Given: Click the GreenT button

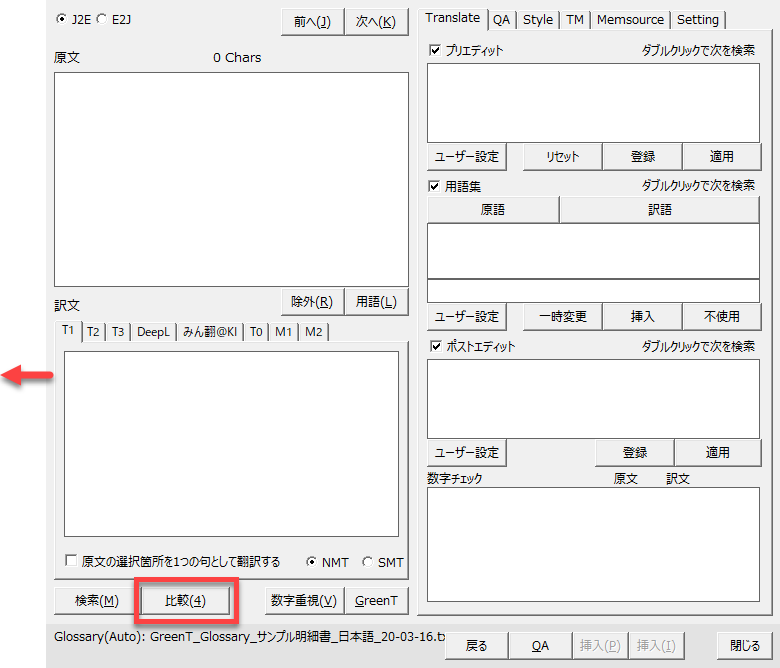Looking at the screenshot, I should coord(376,600).
